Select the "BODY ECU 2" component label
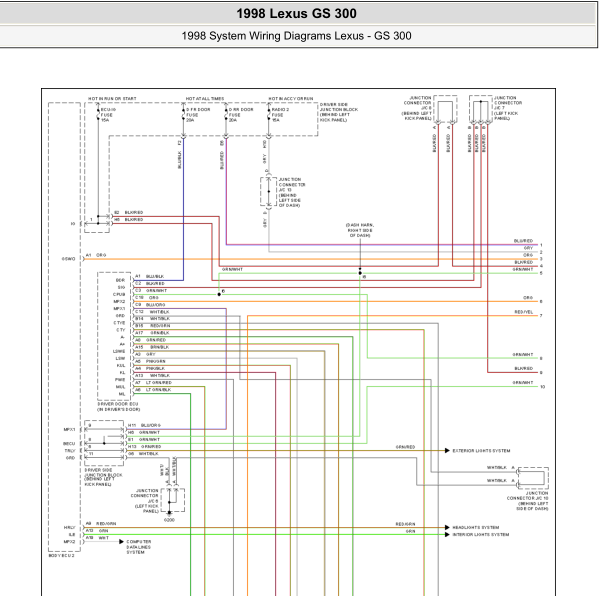599x596 pixels. [62, 556]
